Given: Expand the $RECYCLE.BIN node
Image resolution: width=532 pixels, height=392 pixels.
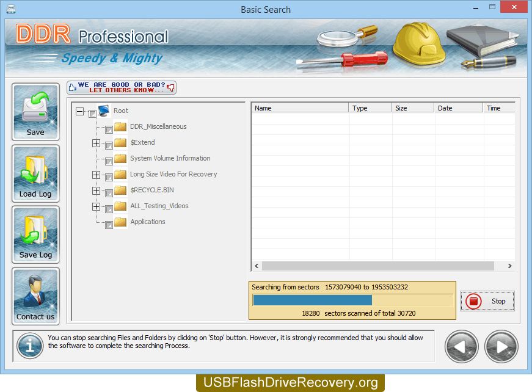Looking at the screenshot, I should pos(97,191).
